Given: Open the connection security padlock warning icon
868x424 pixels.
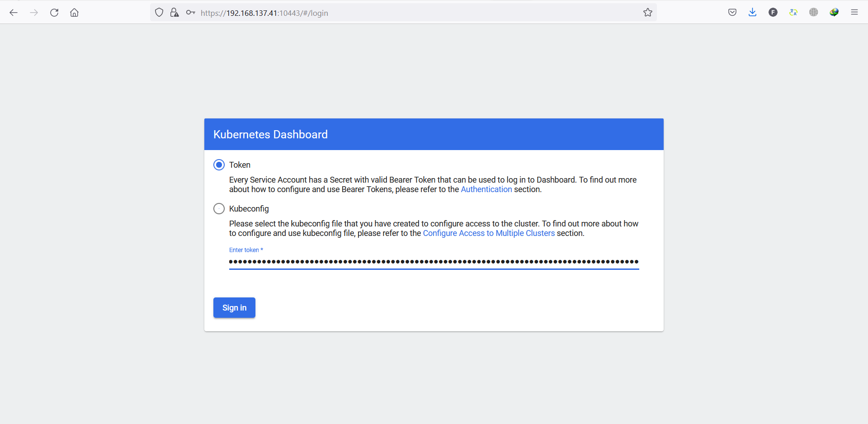Looking at the screenshot, I should click(x=175, y=13).
